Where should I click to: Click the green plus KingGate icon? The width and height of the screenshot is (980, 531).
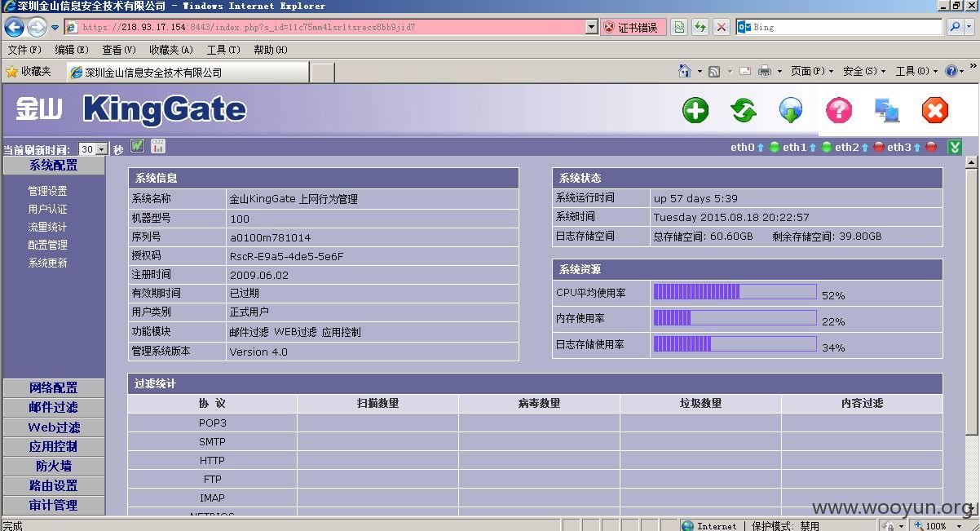click(x=695, y=110)
